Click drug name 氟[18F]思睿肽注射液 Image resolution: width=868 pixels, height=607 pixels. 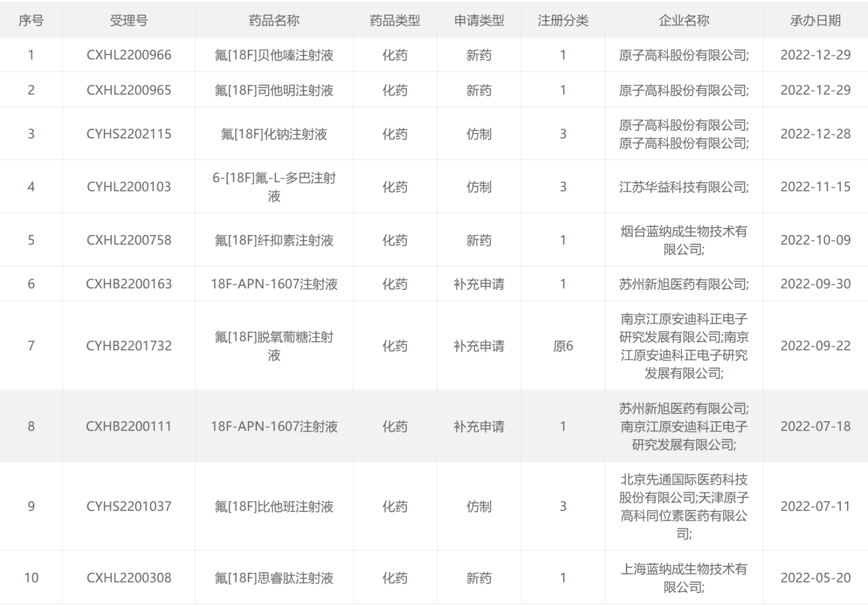click(x=274, y=578)
